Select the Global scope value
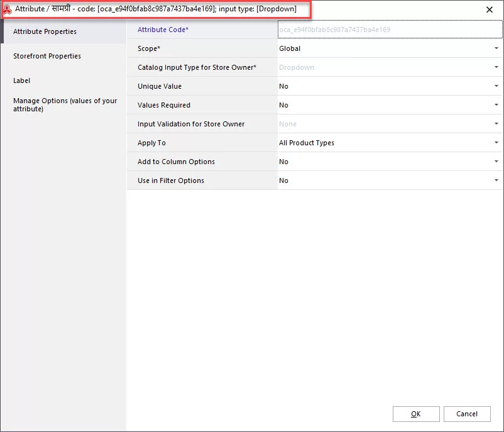Screen dimensions: 504x432 [x=290, y=48]
